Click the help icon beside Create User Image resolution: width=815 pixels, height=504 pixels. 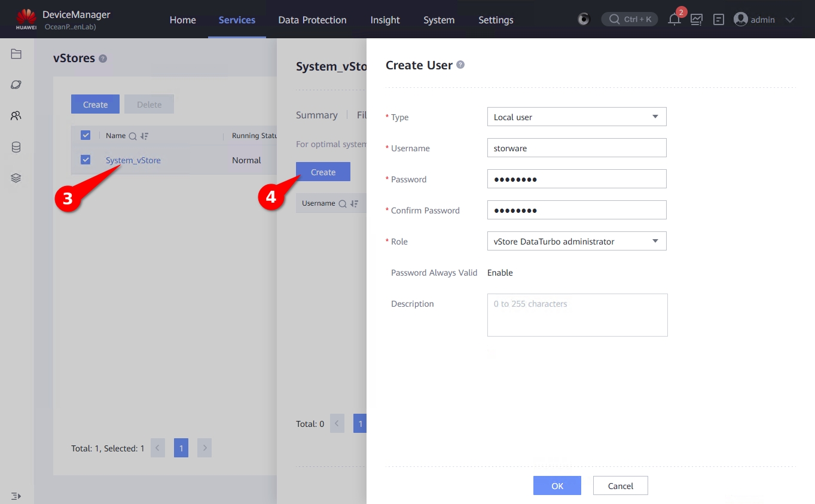[460, 65]
